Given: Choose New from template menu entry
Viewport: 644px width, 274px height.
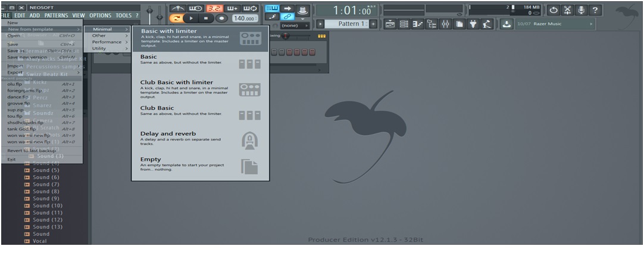Looking at the screenshot, I should click(x=42, y=29).
